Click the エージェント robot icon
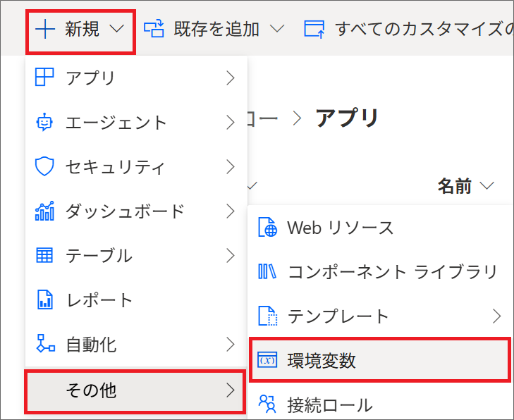The width and height of the screenshot is (514, 420). point(44,122)
